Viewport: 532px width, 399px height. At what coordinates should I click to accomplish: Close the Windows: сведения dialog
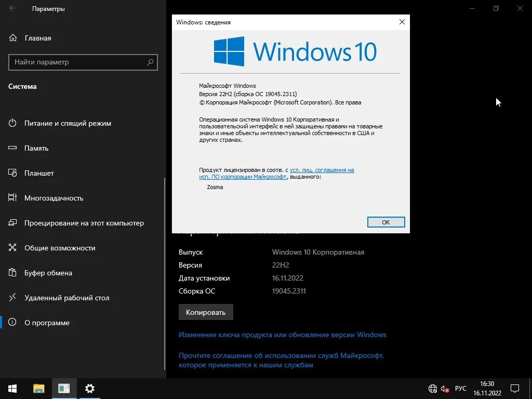tap(402, 22)
